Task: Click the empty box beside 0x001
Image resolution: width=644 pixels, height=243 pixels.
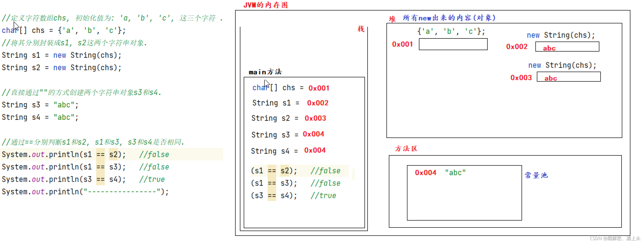Action: 453,44
